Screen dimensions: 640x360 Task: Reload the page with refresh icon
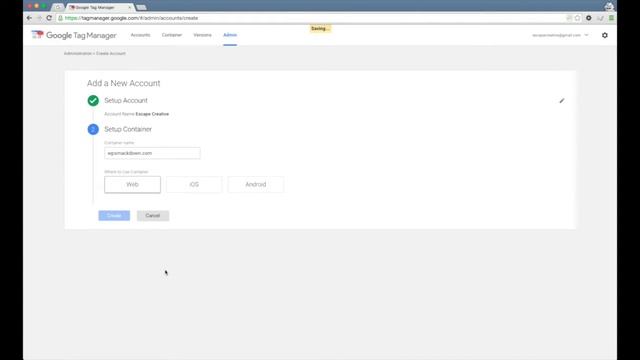(49, 18)
